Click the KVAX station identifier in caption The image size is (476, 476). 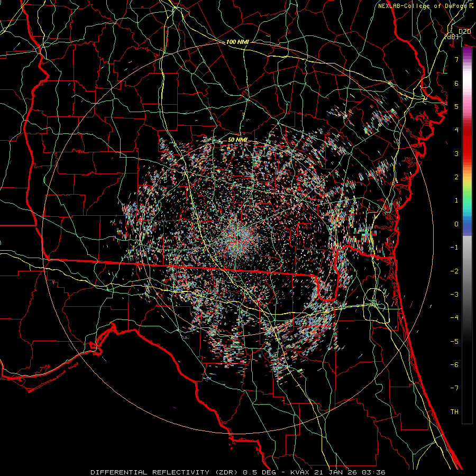click(x=300, y=472)
